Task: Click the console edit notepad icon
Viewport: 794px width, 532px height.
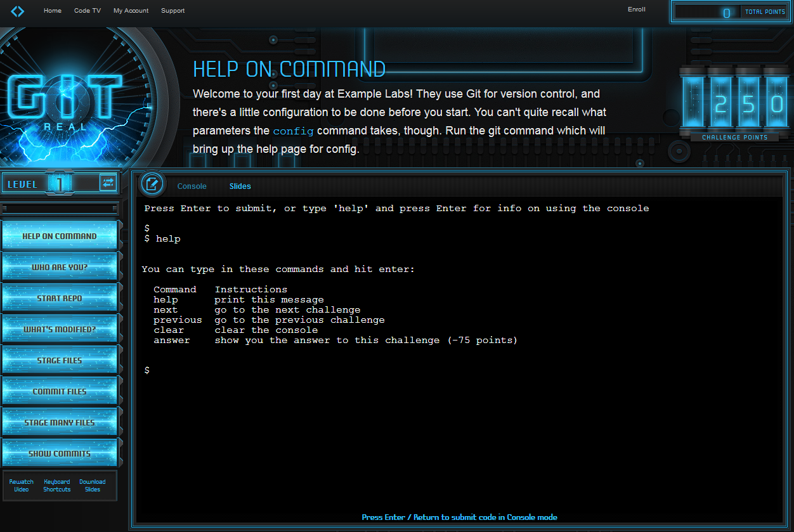Action: pos(152,185)
